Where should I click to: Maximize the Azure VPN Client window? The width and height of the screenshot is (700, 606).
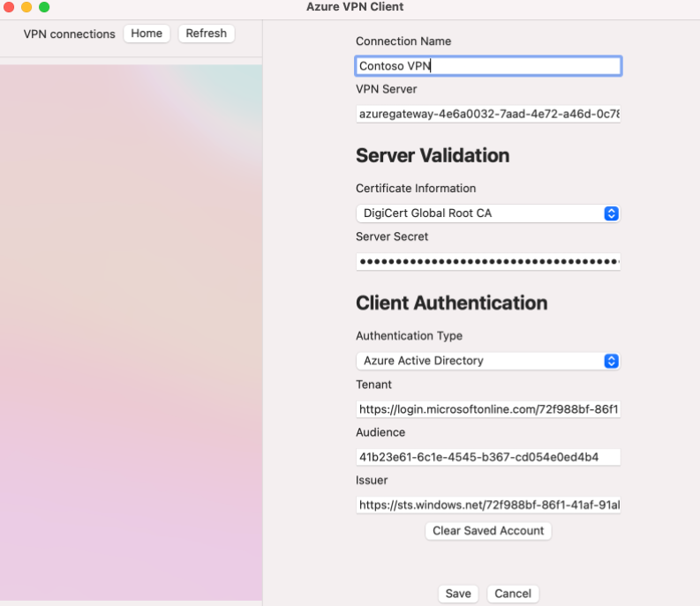click(x=44, y=7)
